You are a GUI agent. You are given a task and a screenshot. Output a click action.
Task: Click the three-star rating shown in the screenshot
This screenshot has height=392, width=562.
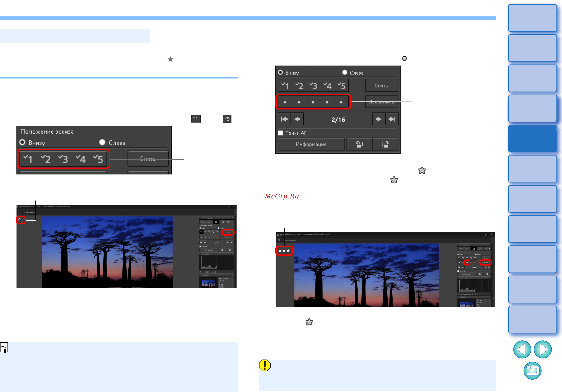pyautogui.click(x=284, y=251)
